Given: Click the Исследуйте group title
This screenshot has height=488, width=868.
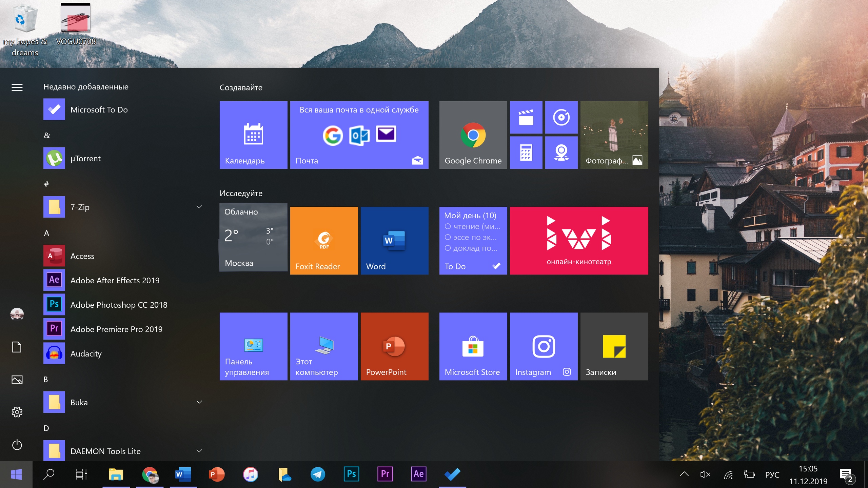Looking at the screenshot, I should pyautogui.click(x=241, y=193).
